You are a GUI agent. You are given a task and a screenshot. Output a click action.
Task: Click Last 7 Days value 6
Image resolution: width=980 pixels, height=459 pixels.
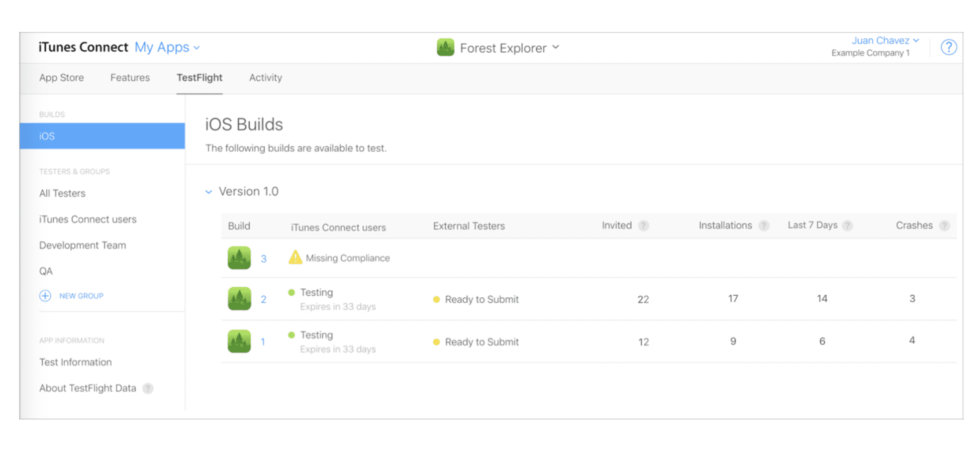point(822,342)
